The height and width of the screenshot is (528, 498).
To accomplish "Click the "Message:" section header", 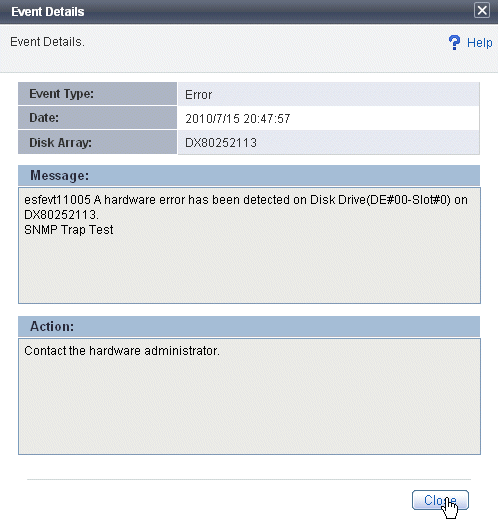I will coord(249,175).
